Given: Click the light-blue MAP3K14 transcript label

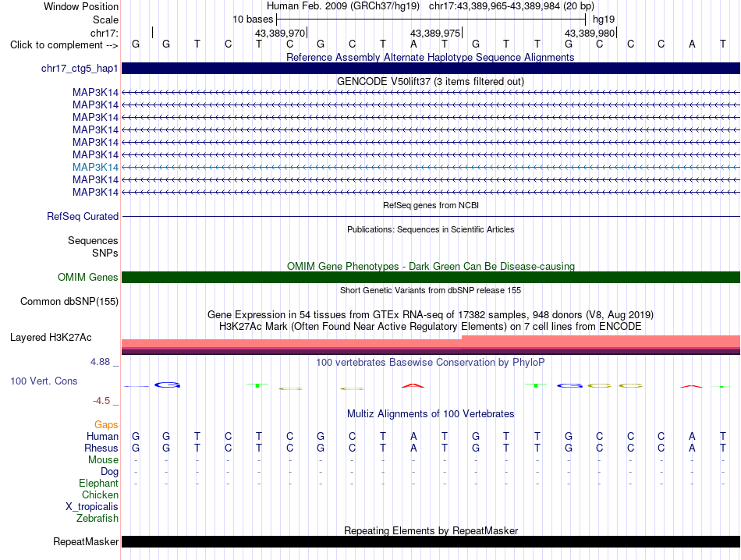Looking at the screenshot, I should point(95,167).
